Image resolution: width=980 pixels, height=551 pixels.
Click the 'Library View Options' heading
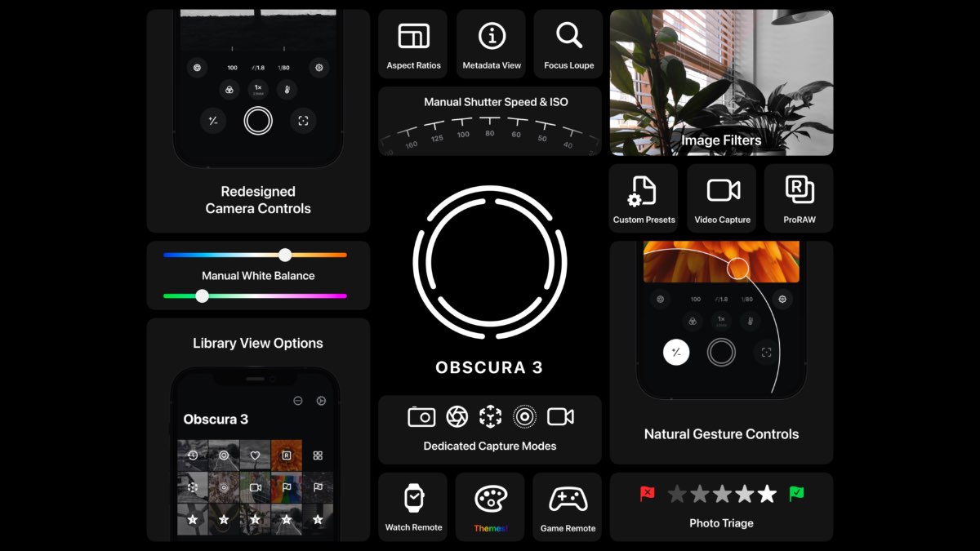(x=258, y=343)
